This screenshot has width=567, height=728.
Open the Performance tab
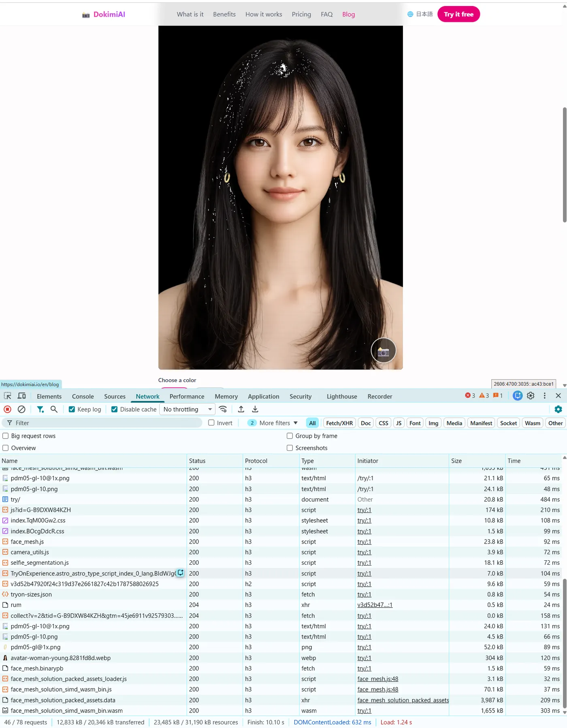(x=187, y=397)
